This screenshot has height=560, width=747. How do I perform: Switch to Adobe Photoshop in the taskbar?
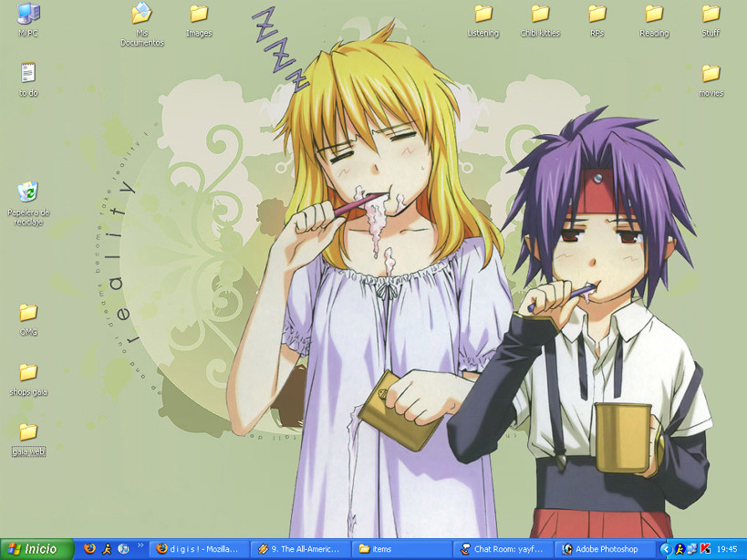coord(604,549)
